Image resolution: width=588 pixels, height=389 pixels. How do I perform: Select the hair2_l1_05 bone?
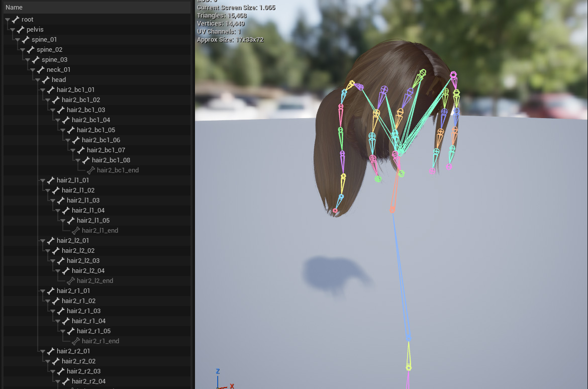(x=93, y=221)
